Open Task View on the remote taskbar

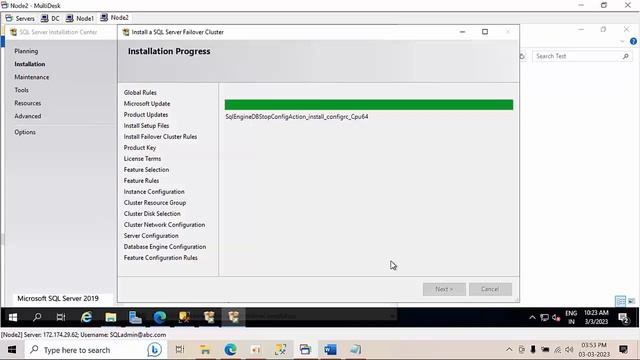(61, 317)
